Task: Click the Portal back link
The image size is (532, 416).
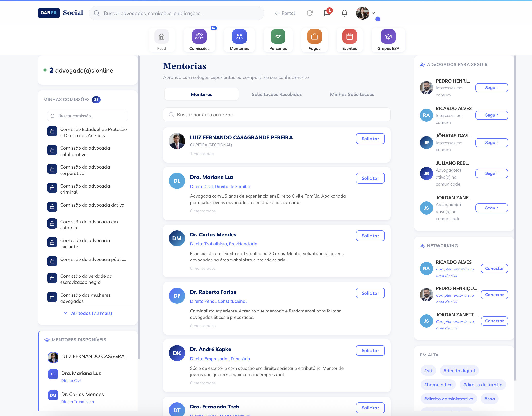Action: click(x=285, y=13)
